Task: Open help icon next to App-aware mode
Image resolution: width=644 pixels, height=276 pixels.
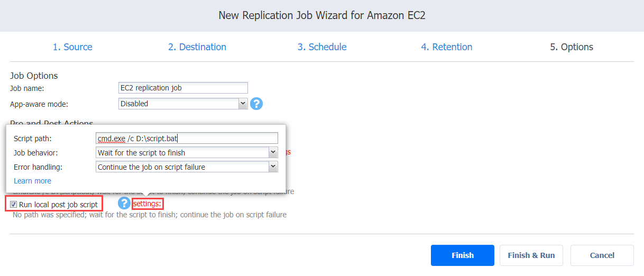Action: point(256,104)
